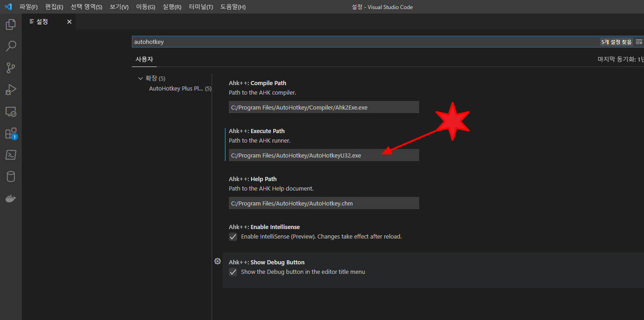Toggle Show Debug Button checkbox

[x=233, y=272]
